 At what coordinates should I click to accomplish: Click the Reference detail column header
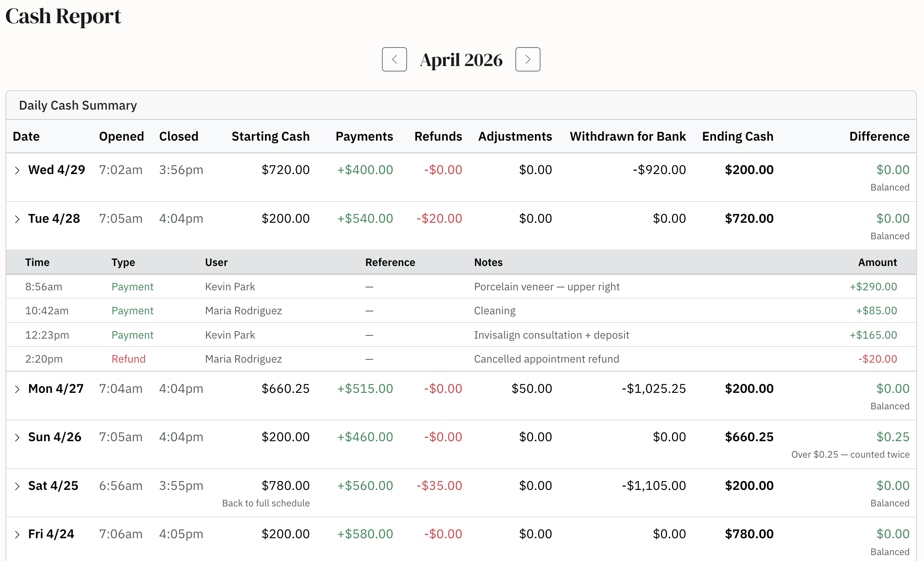pos(390,262)
